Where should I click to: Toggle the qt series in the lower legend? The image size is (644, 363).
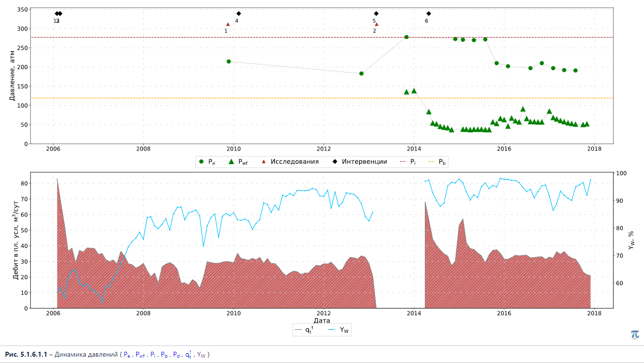(305, 330)
